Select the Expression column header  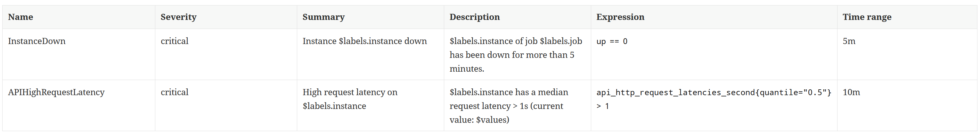(620, 17)
